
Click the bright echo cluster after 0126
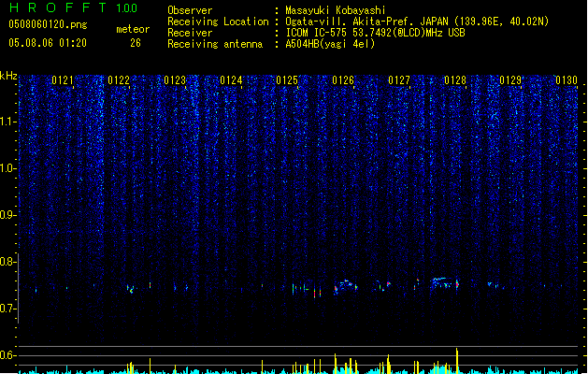pyautogui.click(x=346, y=286)
